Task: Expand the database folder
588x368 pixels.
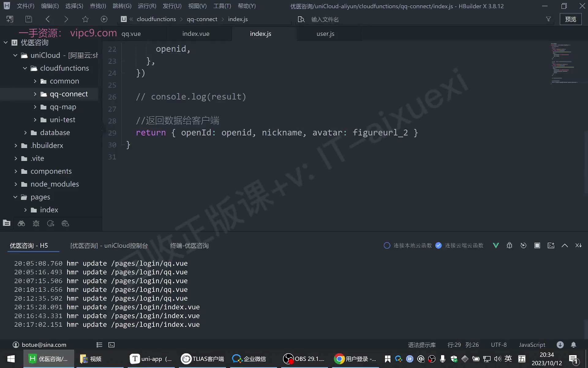Action: point(25,132)
